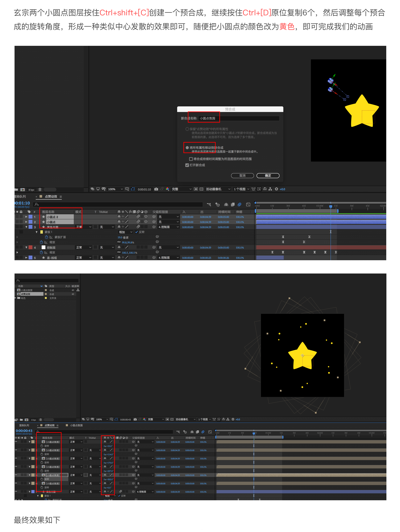Viewport: 400px width, 532px height.
Task: Click the 缩放 stopwatch with value 100.5,100.5%
Action: point(41,252)
